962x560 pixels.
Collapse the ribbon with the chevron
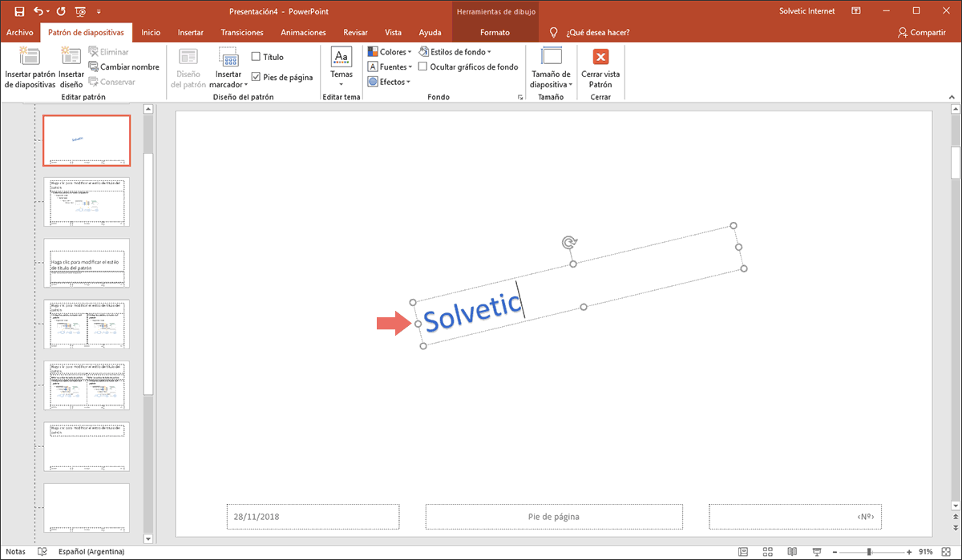click(952, 97)
